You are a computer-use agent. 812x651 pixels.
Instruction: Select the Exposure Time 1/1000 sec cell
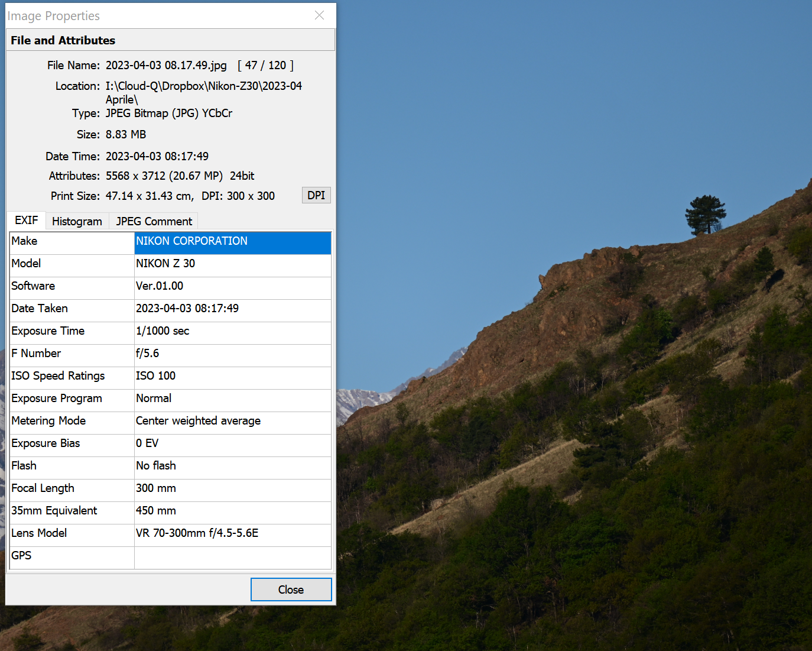coord(232,331)
